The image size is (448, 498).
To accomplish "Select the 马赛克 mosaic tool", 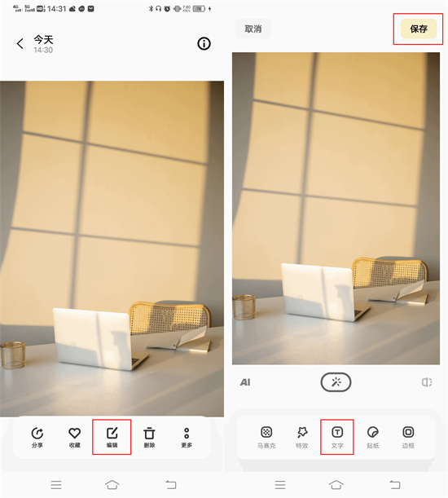I will (266, 437).
